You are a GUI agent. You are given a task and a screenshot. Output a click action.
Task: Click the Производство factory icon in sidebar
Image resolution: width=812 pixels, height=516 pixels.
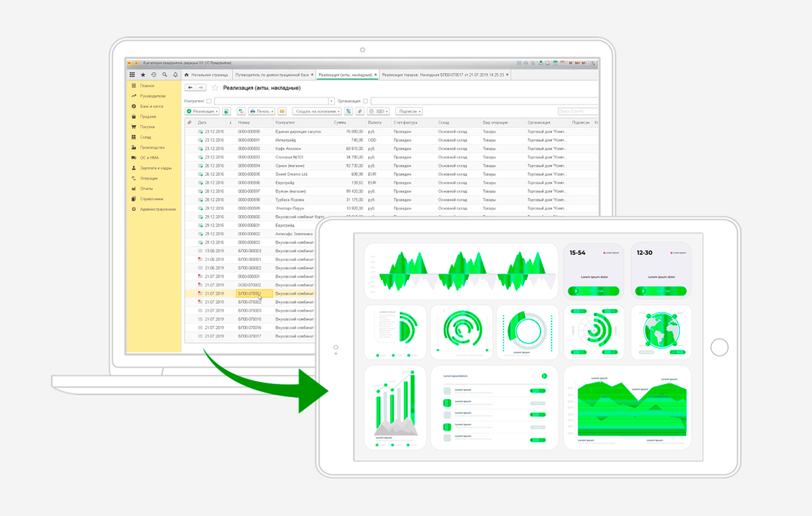134,147
